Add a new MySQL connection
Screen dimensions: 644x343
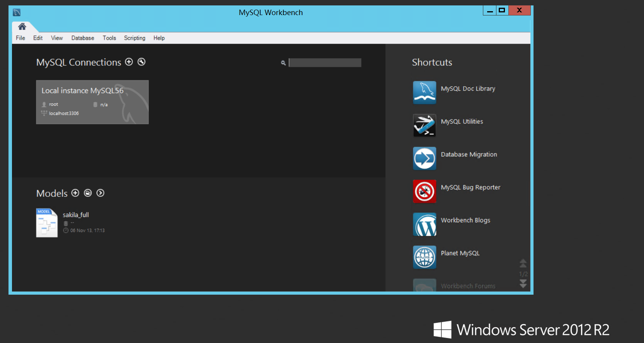(x=129, y=62)
